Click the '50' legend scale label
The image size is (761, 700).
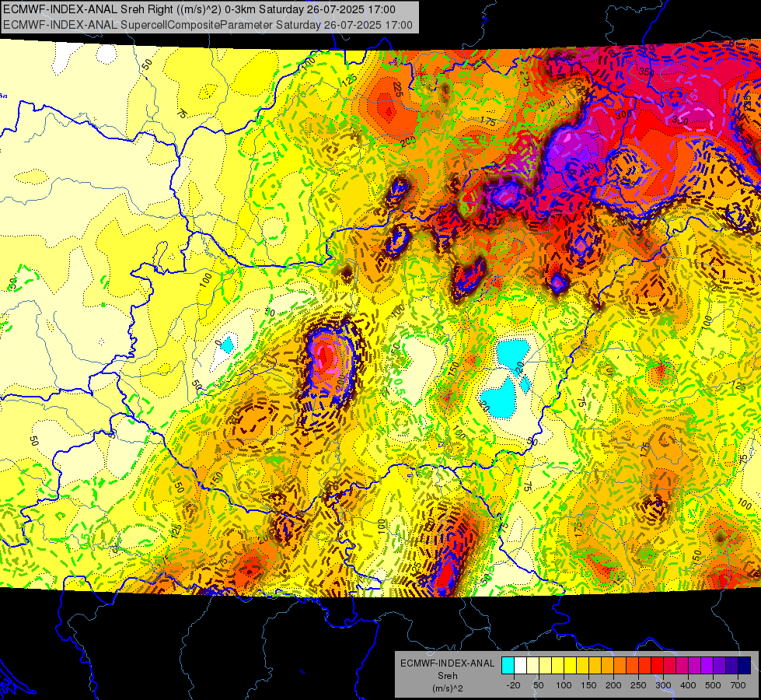click(538, 685)
